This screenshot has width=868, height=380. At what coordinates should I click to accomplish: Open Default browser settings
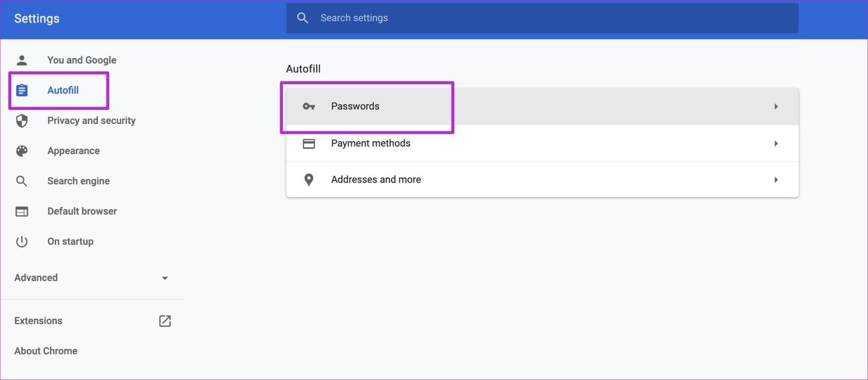(82, 212)
